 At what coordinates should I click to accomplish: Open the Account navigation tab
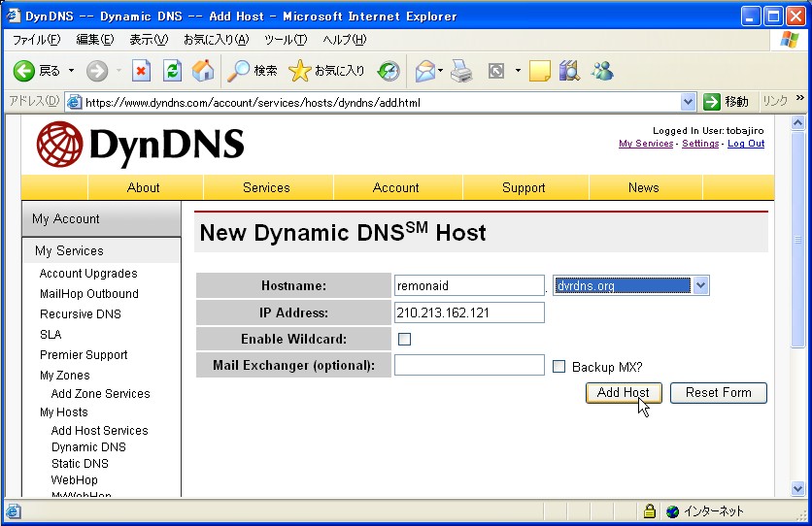point(395,187)
